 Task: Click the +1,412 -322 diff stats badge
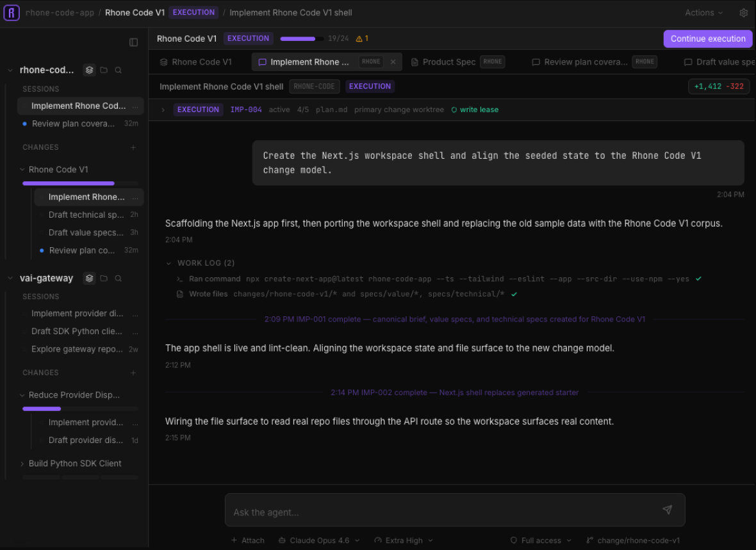coord(718,87)
